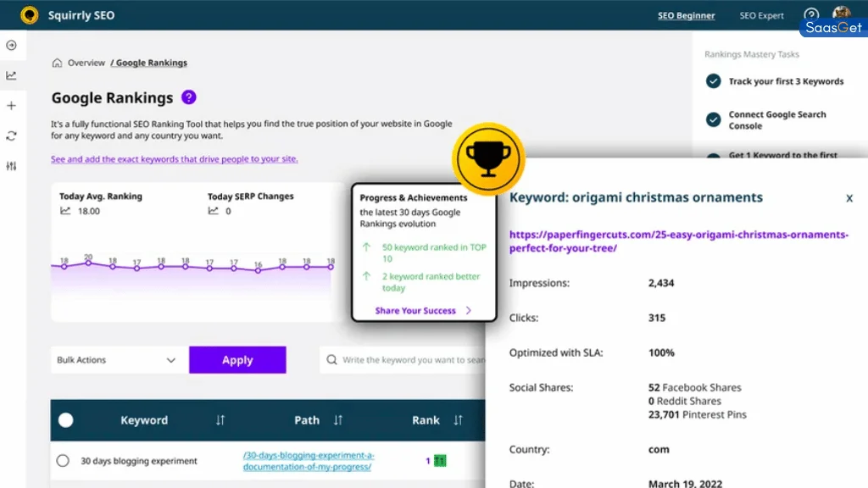
Task: Click the Apply button
Action: (x=237, y=359)
